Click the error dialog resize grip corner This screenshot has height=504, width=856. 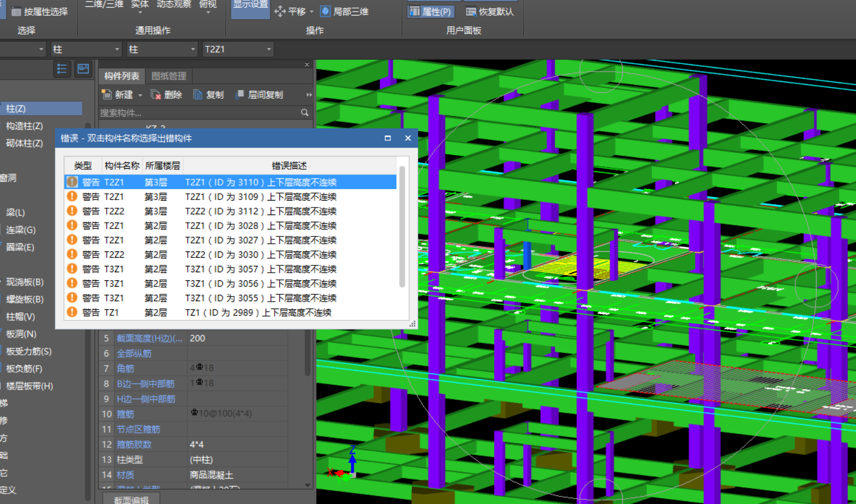[412, 324]
